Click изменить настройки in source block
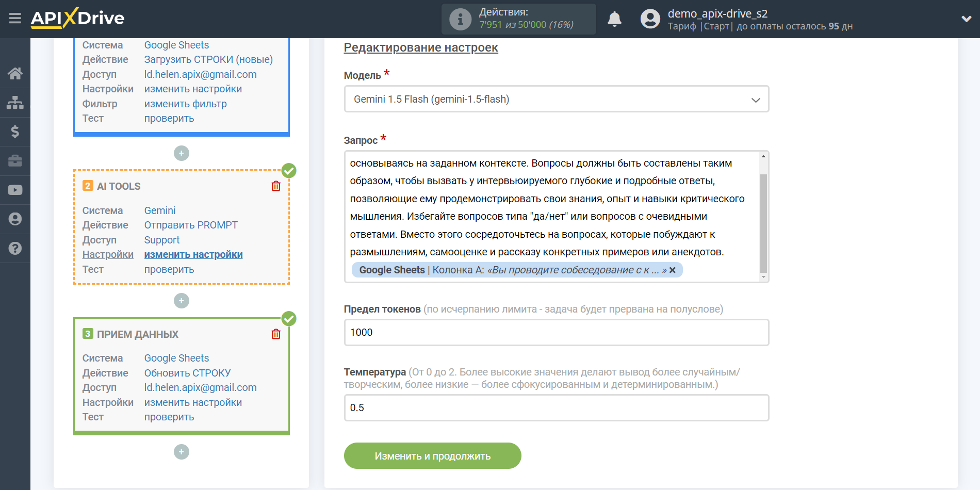Screen dimensions: 980x490 (193, 89)
